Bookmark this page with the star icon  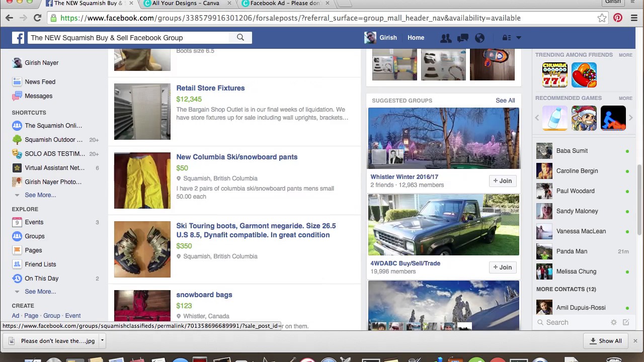click(602, 18)
